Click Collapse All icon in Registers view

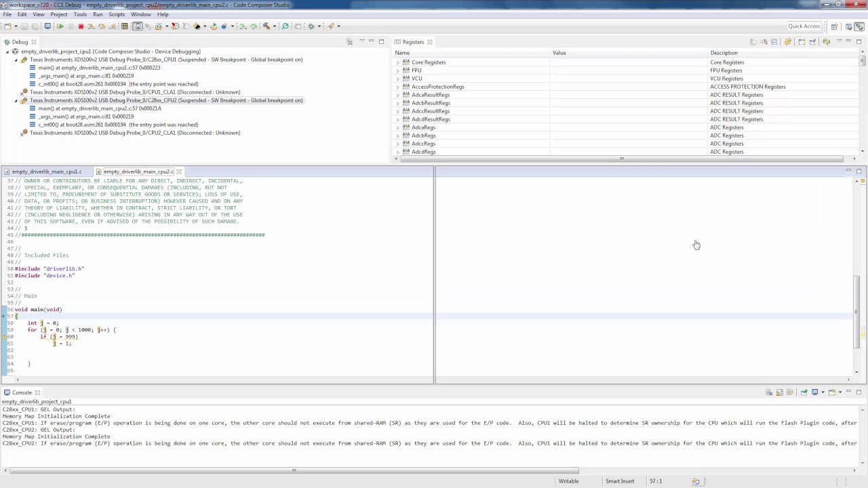tap(774, 42)
